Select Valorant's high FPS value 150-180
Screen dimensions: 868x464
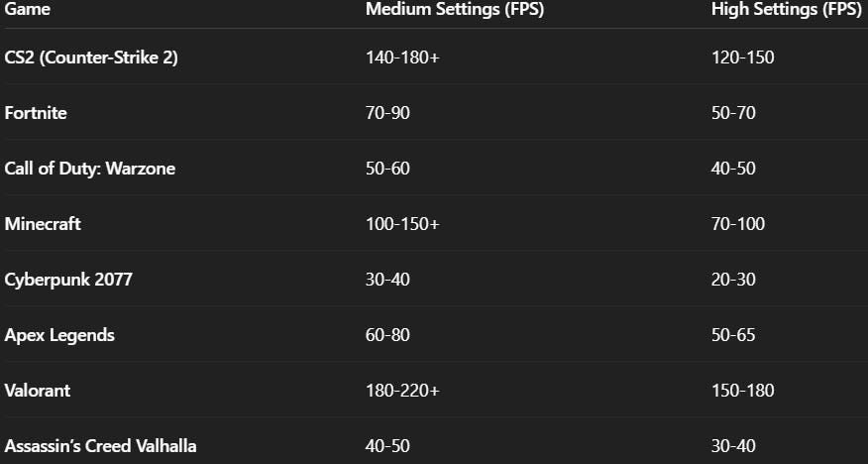click(742, 391)
